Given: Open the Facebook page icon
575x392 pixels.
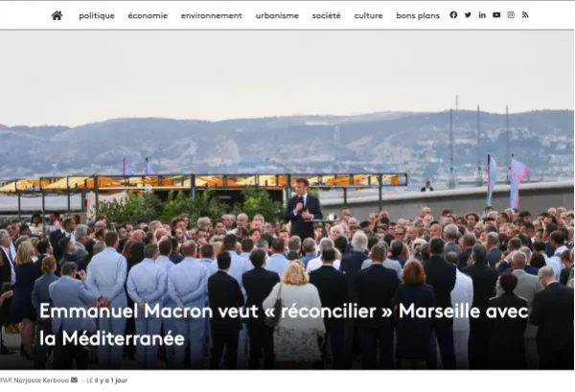Looking at the screenshot, I should 453,14.
